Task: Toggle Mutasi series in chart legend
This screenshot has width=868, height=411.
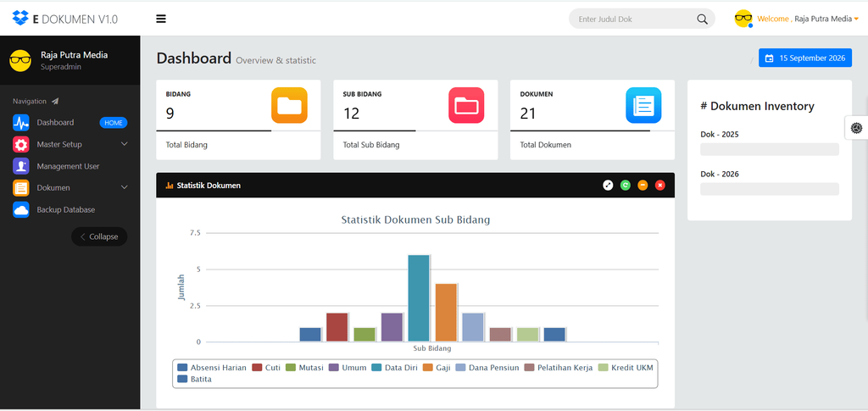Action: pyautogui.click(x=304, y=367)
